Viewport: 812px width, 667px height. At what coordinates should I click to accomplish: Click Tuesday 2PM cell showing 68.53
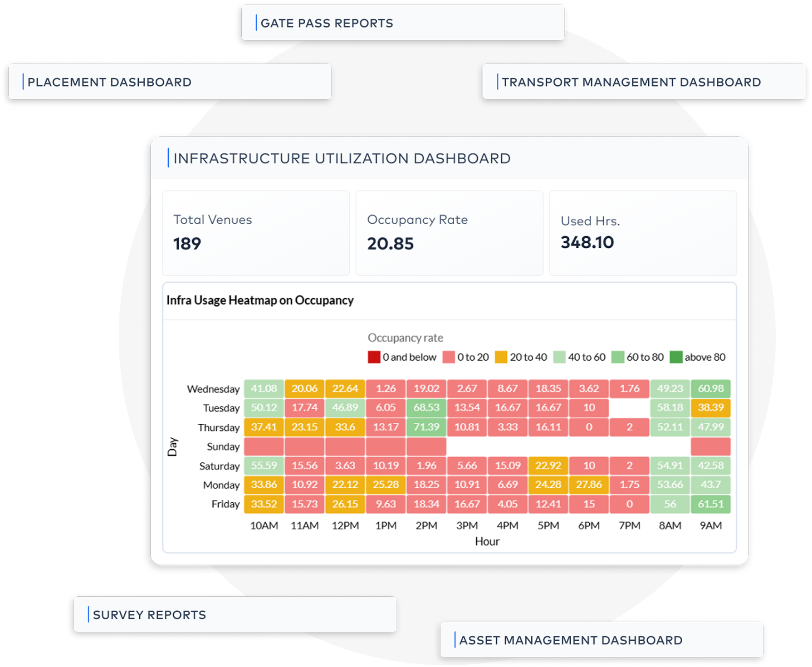[x=426, y=407]
